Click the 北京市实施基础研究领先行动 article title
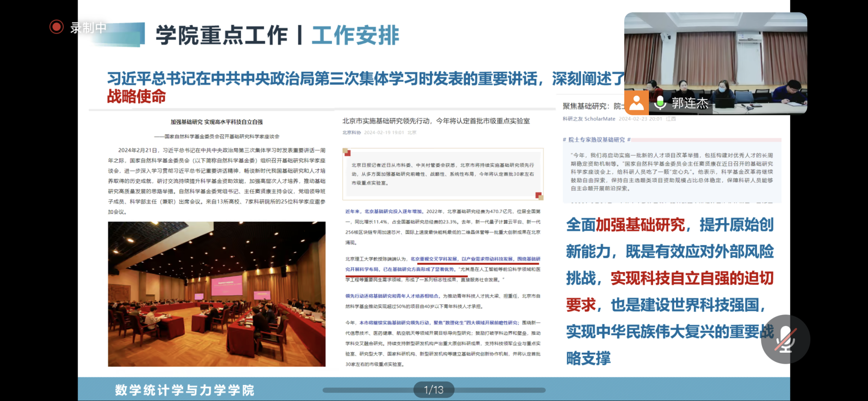 (436, 121)
